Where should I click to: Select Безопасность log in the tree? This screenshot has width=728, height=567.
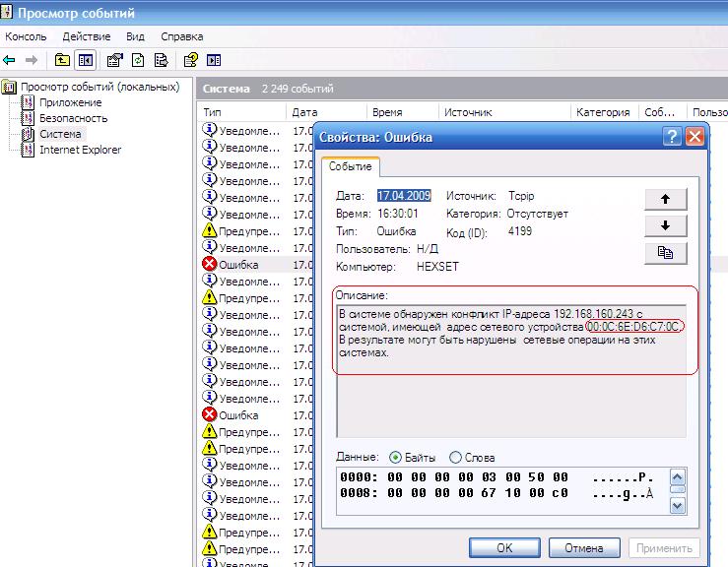coord(73,118)
